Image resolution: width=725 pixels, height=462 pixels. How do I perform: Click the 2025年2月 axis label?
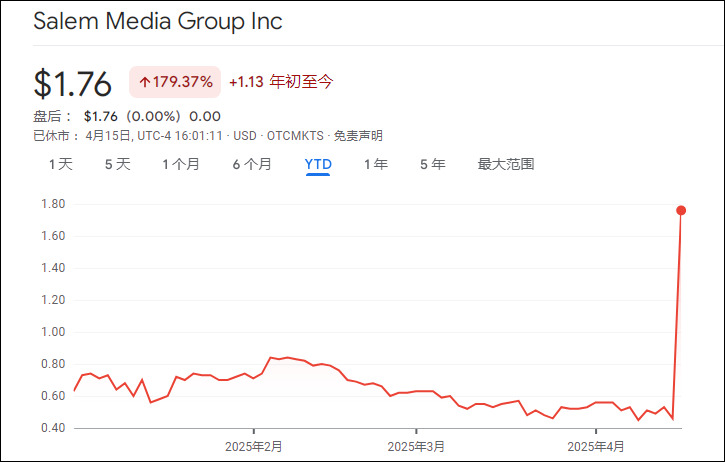[x=254, y=446]
